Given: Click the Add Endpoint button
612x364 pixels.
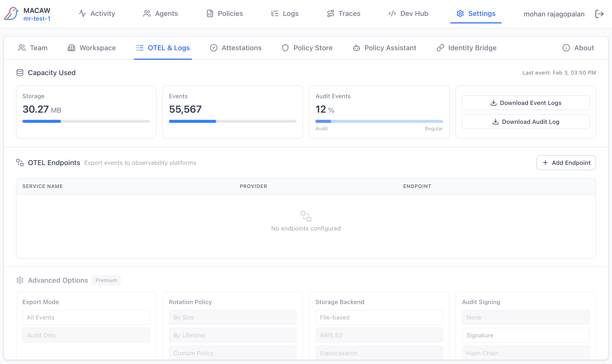Looking at the screenshot, I should tap(566, 163).
